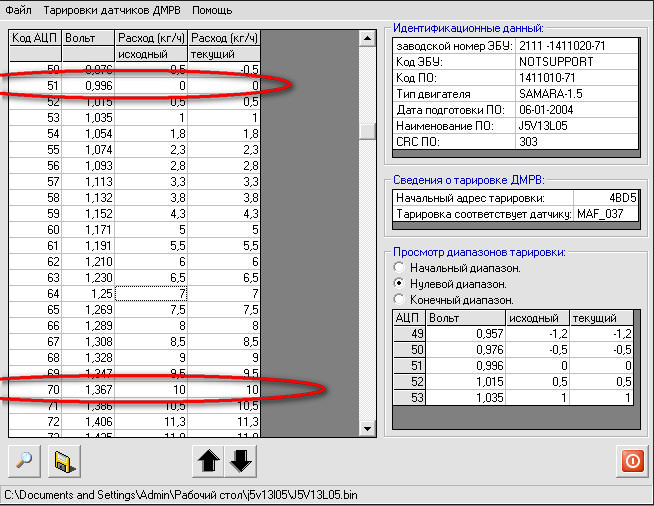Image resolution: width=654 pixels, height=506 pixels.
Task: Click ADC code cell 66 in main table
Action: (35, 325)
